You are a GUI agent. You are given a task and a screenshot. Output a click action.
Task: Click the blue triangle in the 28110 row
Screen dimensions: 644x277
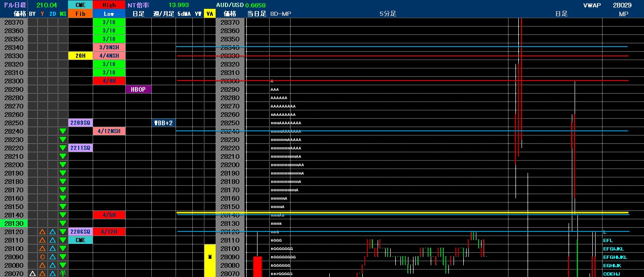coord(53,240)
